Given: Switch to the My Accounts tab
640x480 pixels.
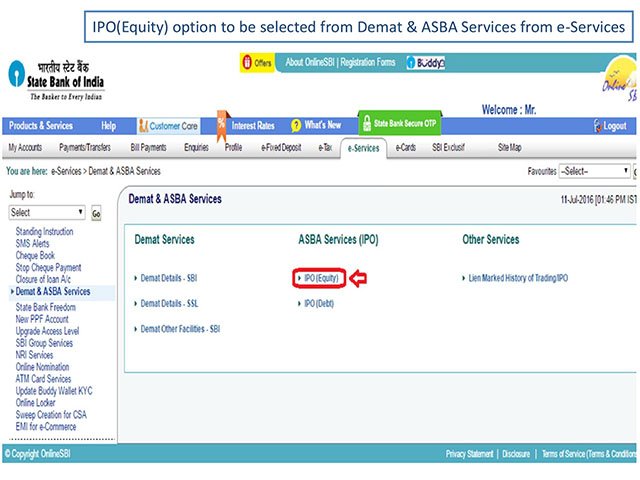Looking at the screenshot, I should [25, 147].
